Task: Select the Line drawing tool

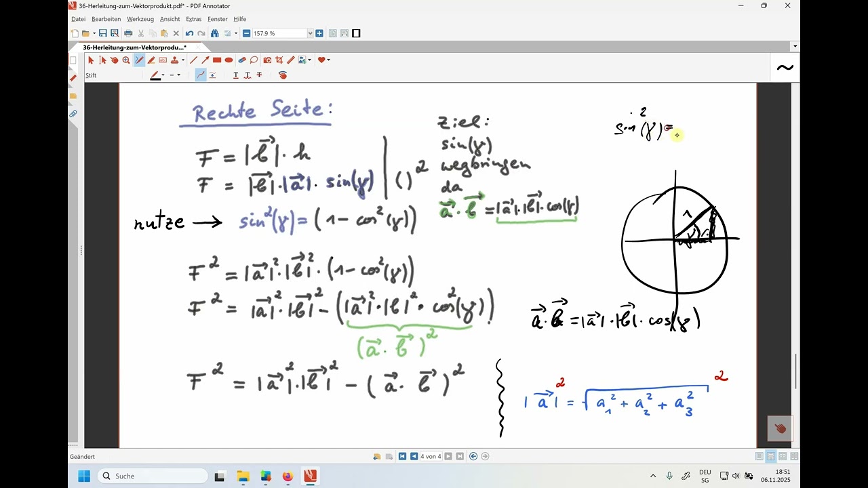Action: (x=193, y=60)
